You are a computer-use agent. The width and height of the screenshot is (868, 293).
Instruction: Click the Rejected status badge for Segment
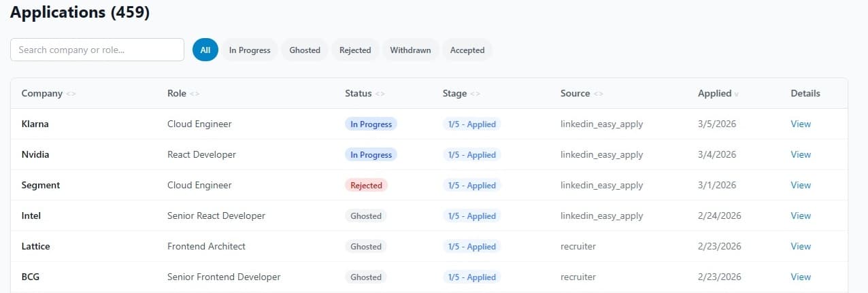click(x=366, y=185)
